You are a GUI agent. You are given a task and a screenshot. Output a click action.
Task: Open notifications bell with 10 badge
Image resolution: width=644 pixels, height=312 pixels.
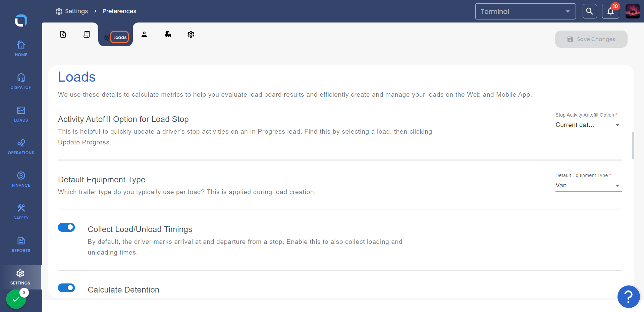[x=610, y=11]
